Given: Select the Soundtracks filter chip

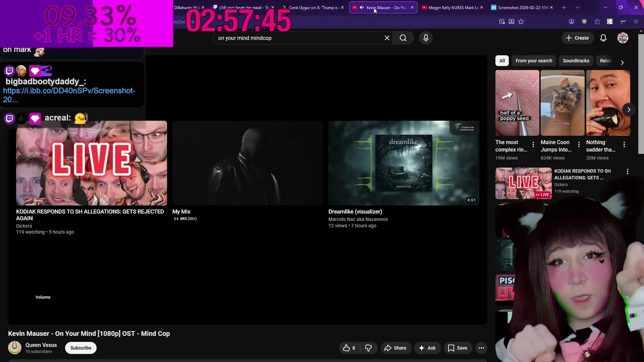Looking at the screenshot, I should [576, 61].
